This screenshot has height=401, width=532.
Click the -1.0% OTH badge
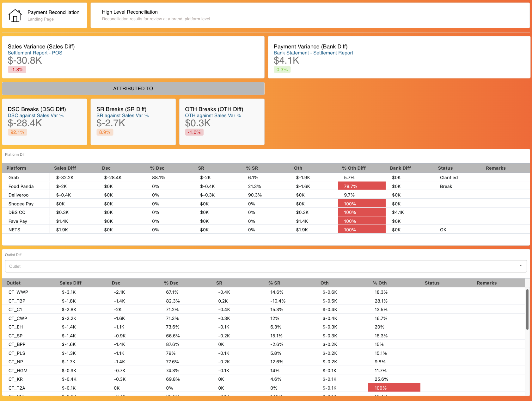[x=194, y=132]
